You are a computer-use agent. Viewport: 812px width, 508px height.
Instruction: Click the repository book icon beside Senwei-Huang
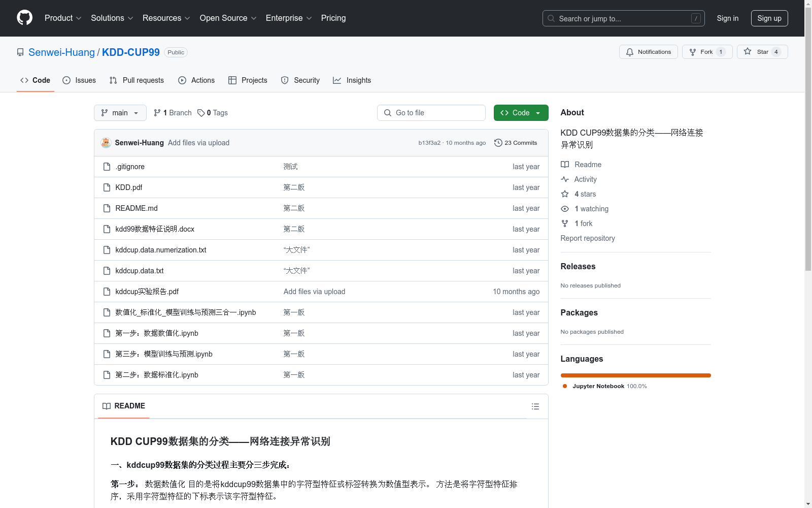click(20, 52)
